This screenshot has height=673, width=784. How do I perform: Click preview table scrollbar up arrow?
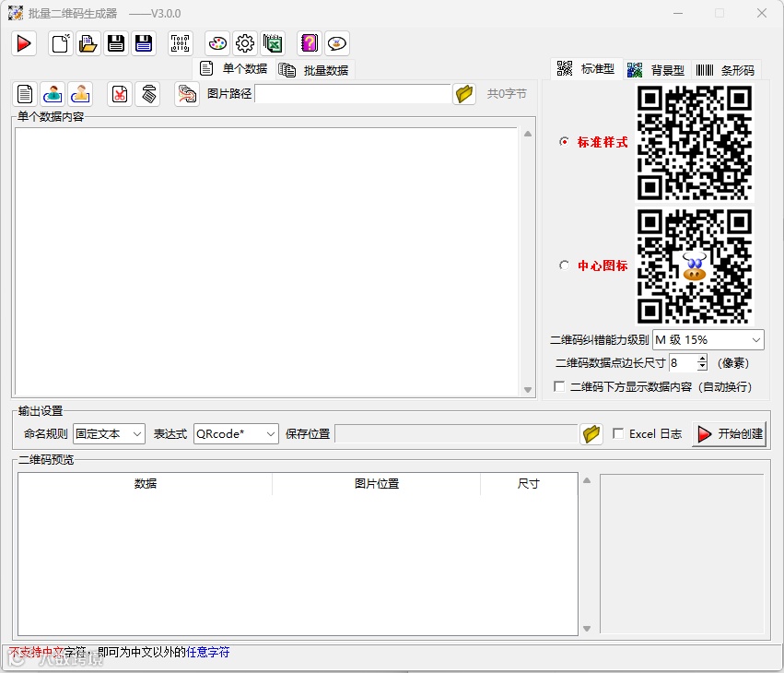(587, 480)
